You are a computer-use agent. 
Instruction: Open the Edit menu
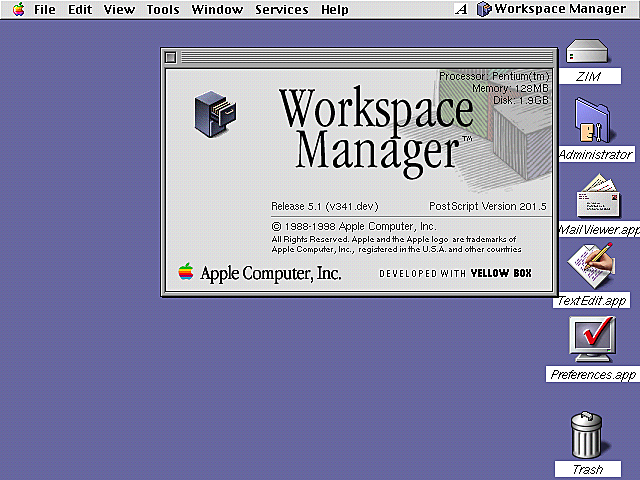coord(80,9)
